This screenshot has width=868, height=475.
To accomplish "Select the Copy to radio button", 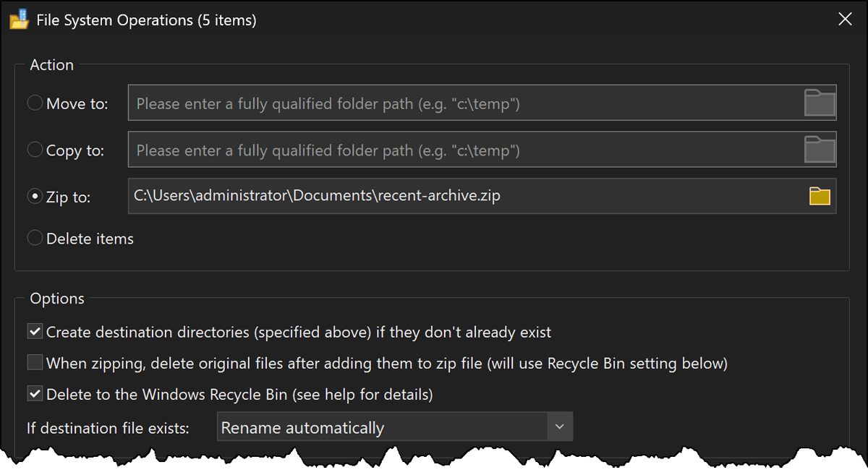I will 34,150.
